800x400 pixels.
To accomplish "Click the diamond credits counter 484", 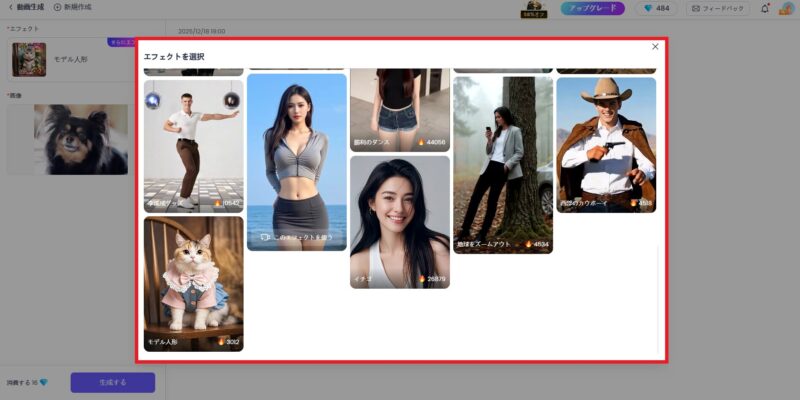I will pyautogui.click(x=656, y=8).
